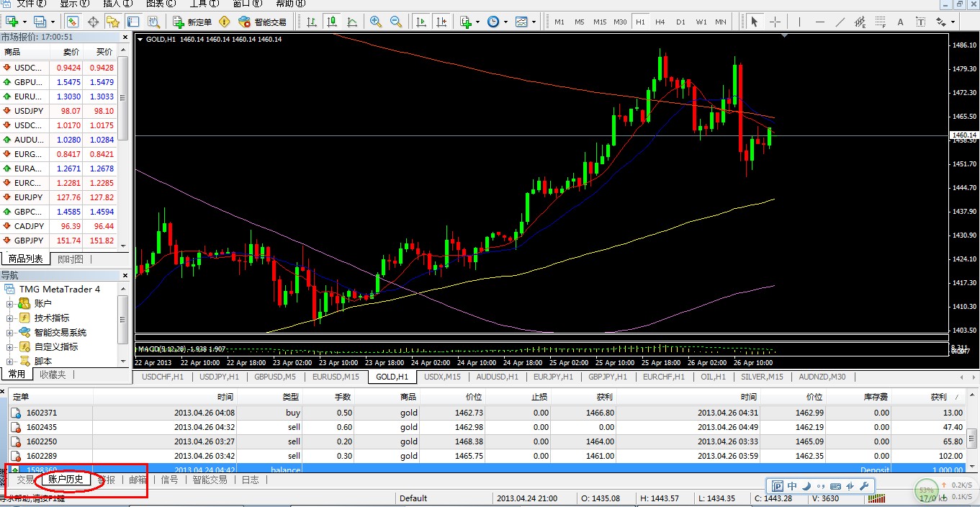The width and height of the screenshot is (980, 507).
Task: Open the Strategy Tester magnifier icon
Action: coord(153,22)
